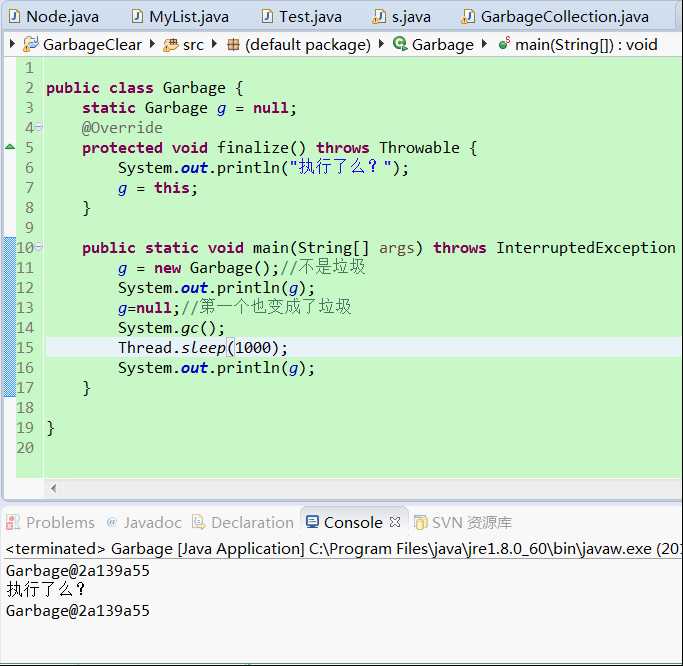The image size is (683, 666).
Task: Click the Console monitor icon
Action: click(312, 521)
